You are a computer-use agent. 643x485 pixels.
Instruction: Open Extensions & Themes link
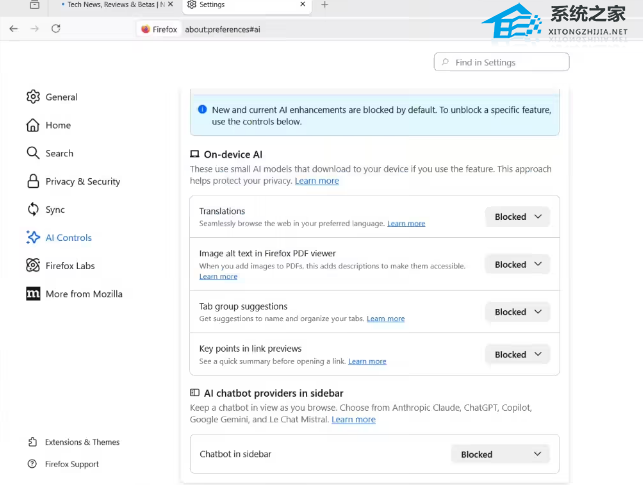point(82,442)
